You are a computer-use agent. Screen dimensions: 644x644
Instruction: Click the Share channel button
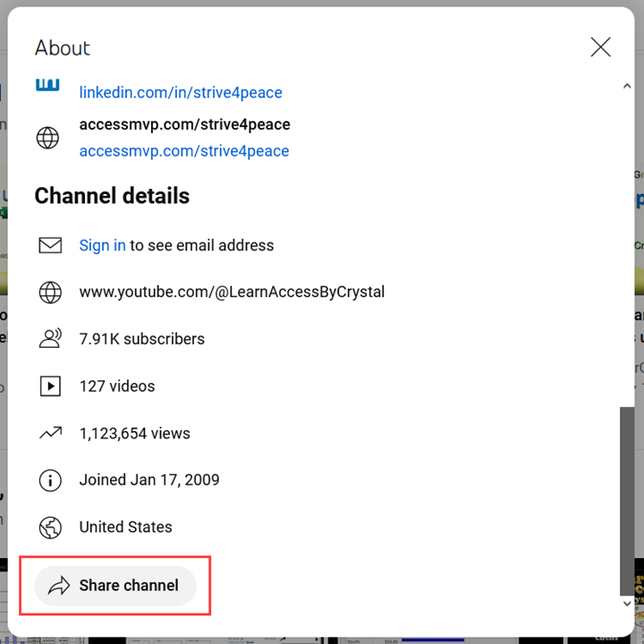[115, 586]
